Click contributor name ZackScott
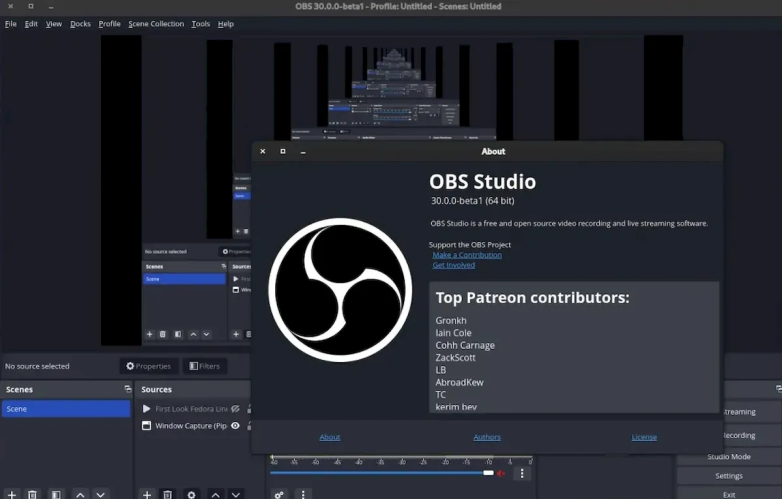Screen dimensions: 782x499 click(x=455, y=357)
